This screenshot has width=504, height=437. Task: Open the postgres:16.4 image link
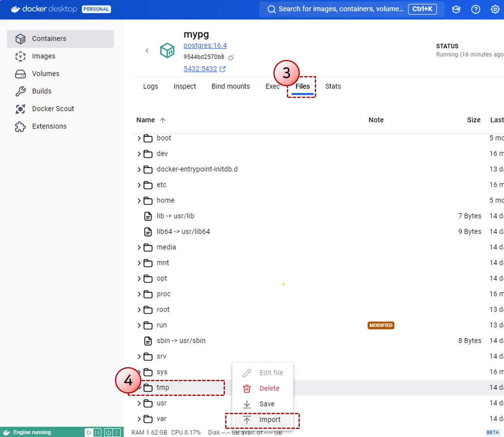pyautogui.click(x=205, y=45)
